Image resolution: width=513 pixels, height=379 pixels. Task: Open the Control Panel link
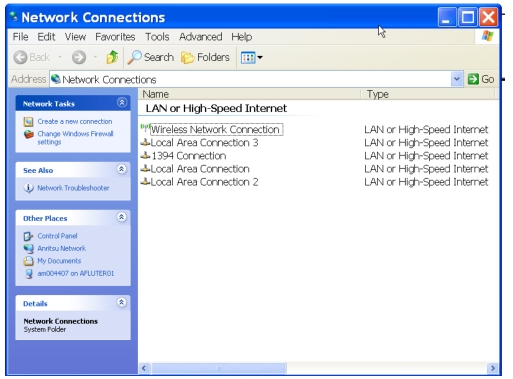tap(57, 236)
